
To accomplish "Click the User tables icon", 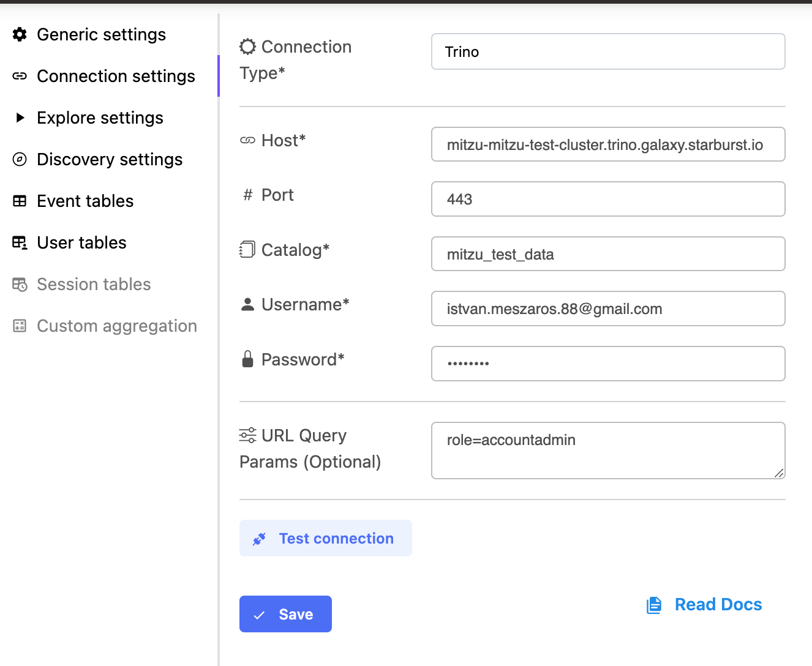I will [20, 242].
